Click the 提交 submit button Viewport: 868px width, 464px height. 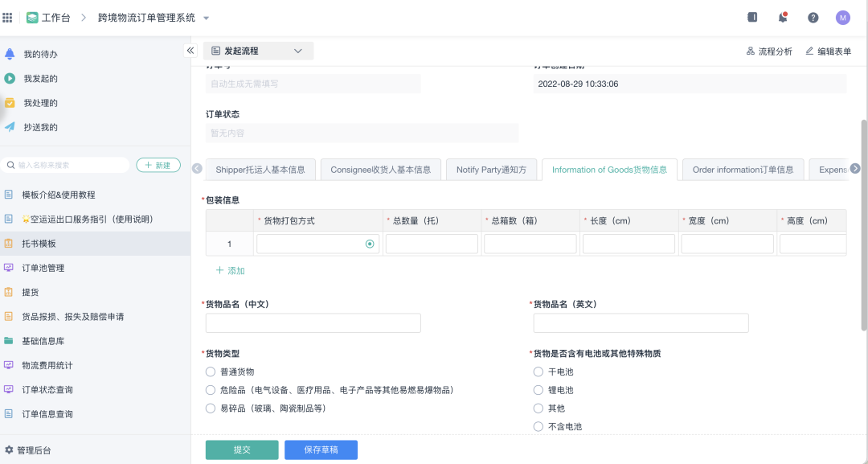point(242,450)
